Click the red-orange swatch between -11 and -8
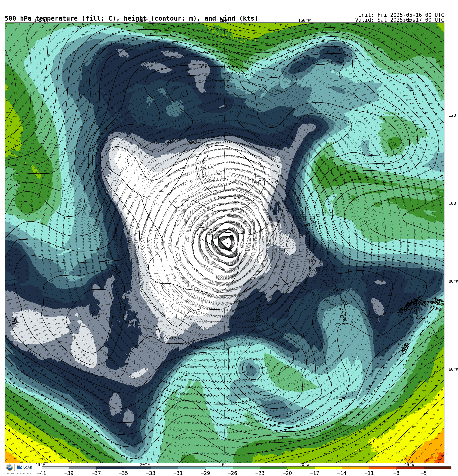The height and width of the screenshot is (476, 458). coord(383,468)
